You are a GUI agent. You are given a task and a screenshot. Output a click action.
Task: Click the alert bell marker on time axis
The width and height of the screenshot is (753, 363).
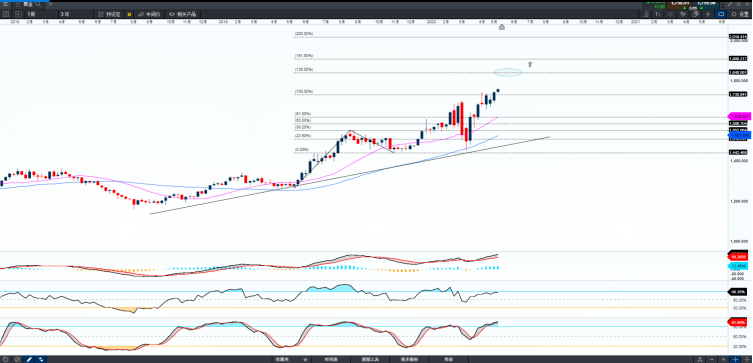pyautogui.click(x=502, y=27)
